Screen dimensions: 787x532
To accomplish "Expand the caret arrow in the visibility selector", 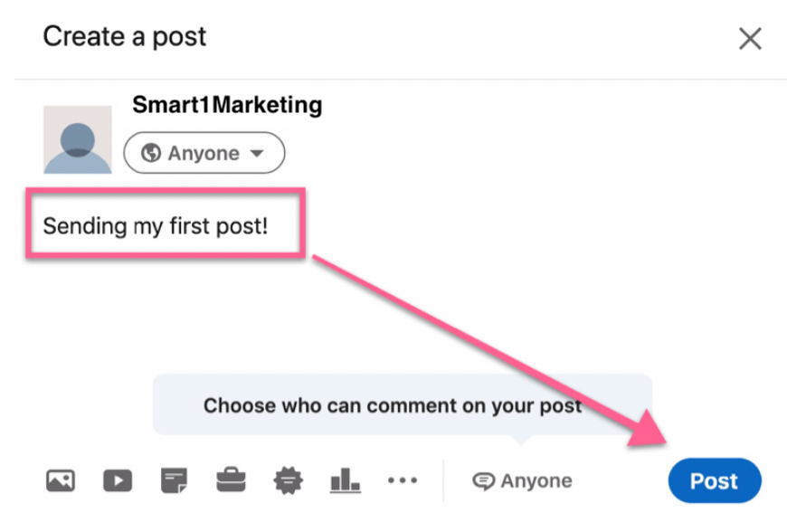I will 256,155.
